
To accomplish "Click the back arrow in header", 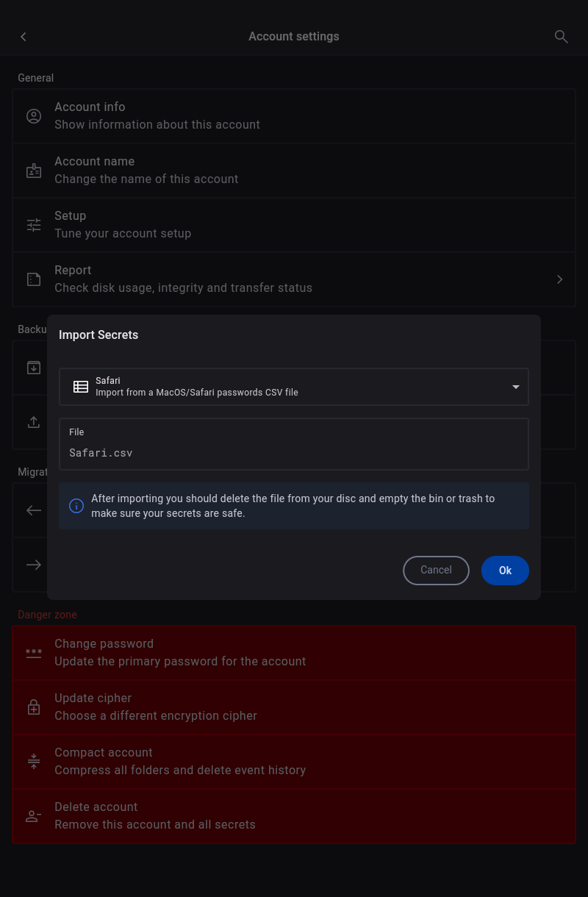I will (x=24, y=37).
